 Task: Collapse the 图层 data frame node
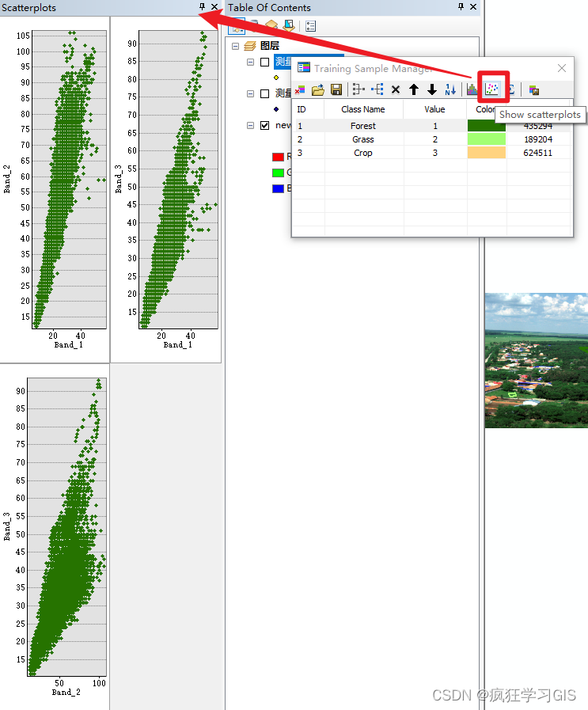click(x=235, y=46)
